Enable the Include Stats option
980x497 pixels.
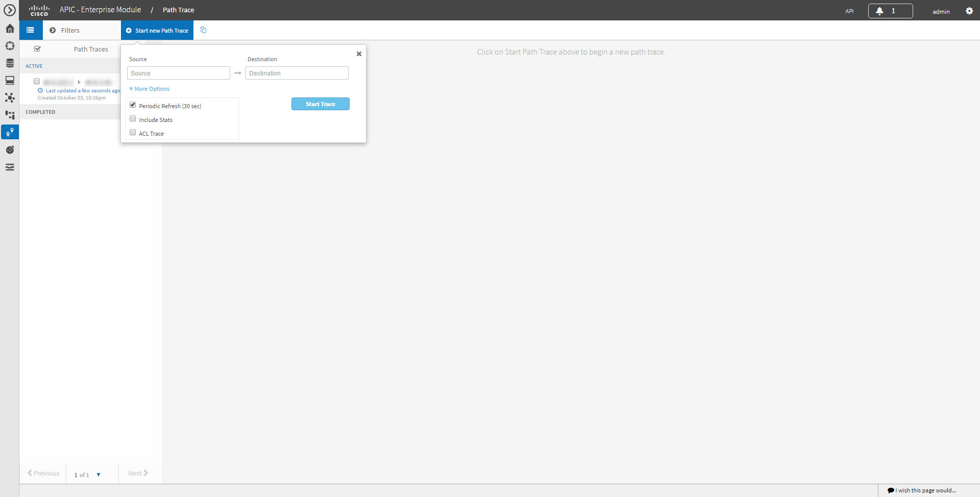133,118
